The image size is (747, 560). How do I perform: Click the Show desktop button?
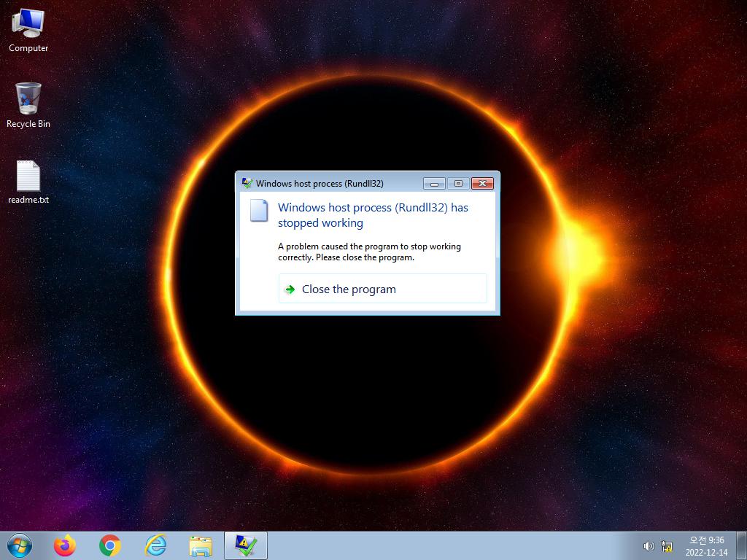click(x=742, y=545)
